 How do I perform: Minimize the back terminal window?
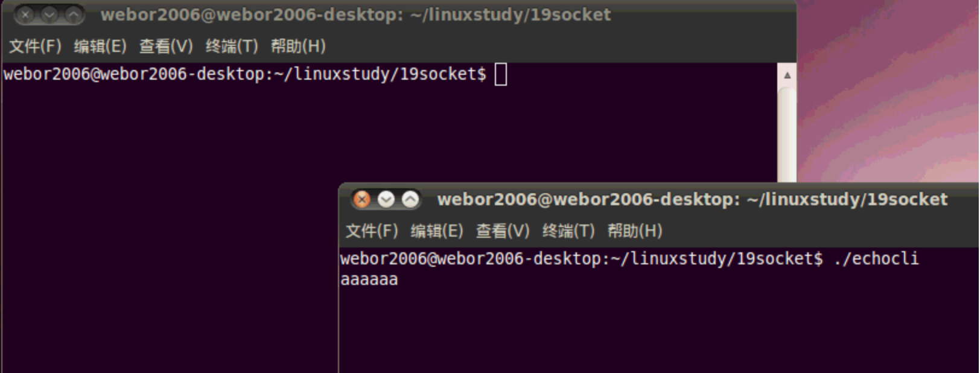point(49,14)
